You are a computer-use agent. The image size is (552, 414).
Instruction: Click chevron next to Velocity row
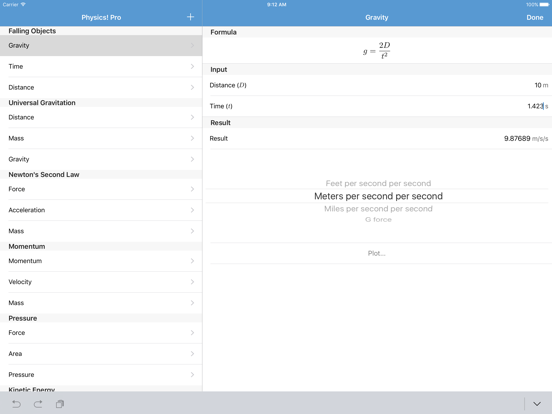(192, 282)
